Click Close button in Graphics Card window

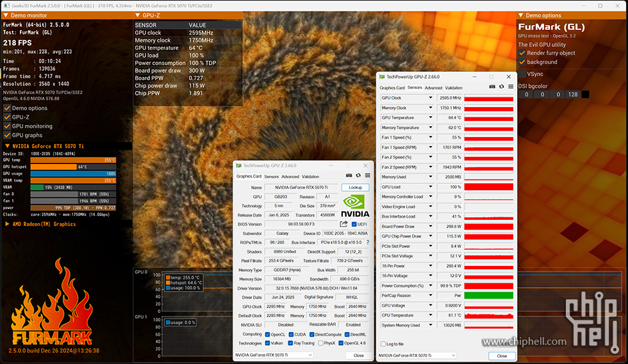click(358, 355)
